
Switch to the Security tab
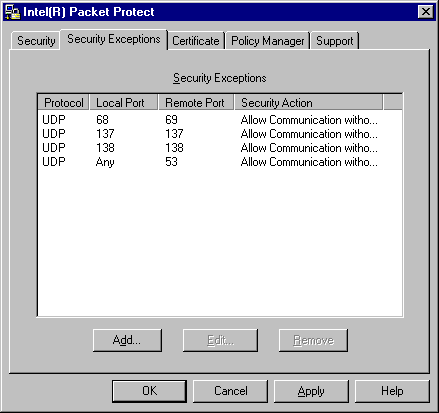coord(36,41)
